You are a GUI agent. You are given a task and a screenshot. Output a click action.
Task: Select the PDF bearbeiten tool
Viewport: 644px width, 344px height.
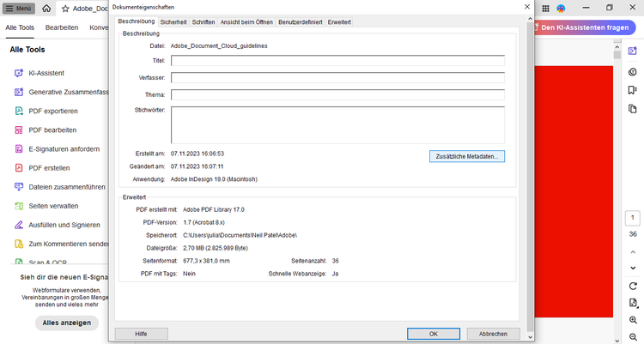pyautogui.click(x=46, y=130)
